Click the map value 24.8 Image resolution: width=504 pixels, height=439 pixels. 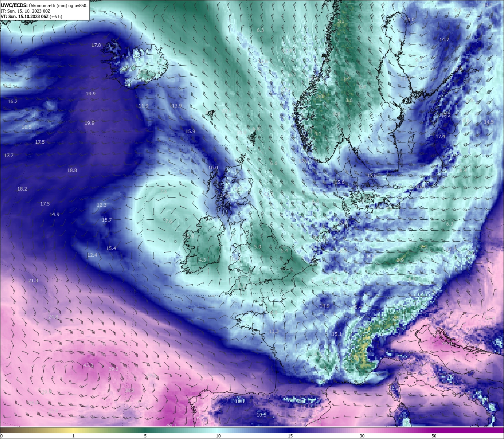click(53, 317)
